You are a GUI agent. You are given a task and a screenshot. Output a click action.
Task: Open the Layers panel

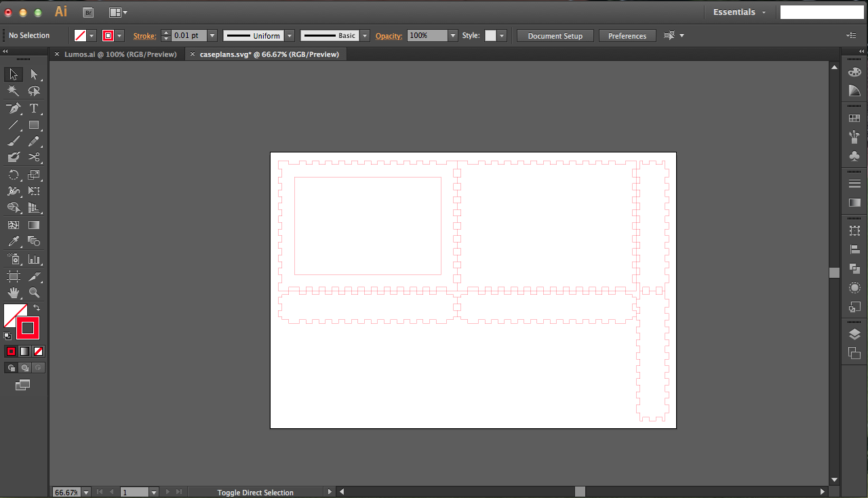pyautogui.click(x=854, y=334)
